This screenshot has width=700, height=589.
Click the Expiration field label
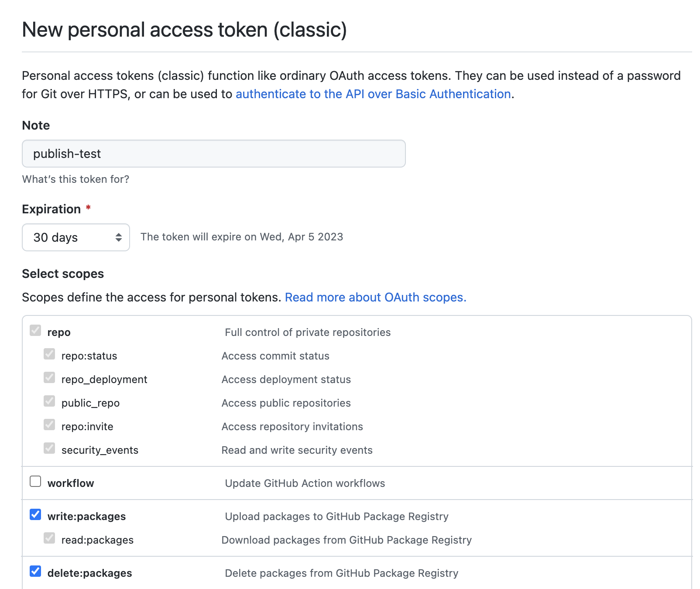point(51,209)
